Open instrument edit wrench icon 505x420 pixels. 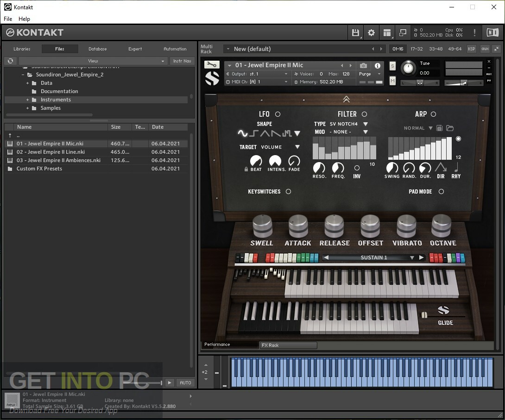(212, 65)
